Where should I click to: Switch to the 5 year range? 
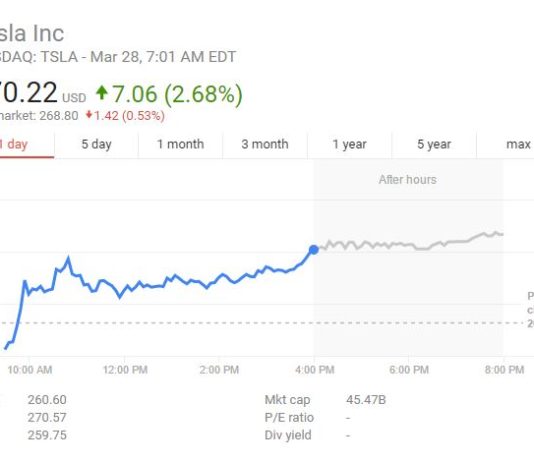point(434,145)
